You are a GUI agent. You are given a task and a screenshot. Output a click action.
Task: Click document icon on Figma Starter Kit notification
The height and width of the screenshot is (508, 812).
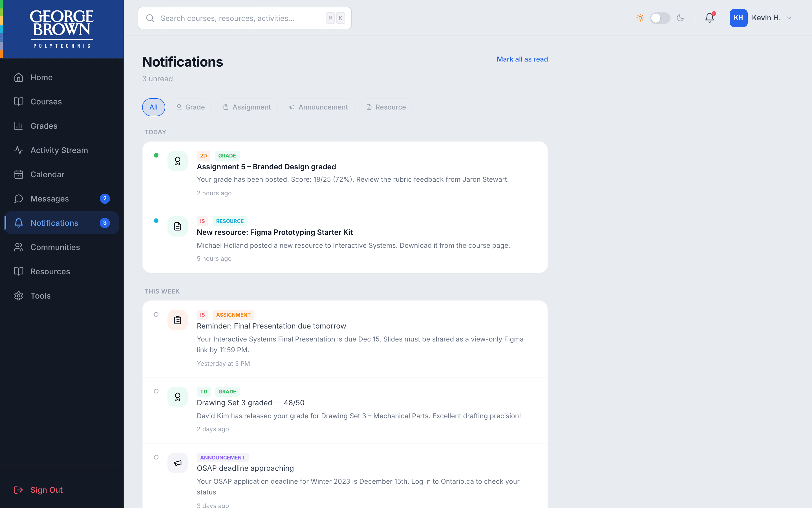(178, 226)
